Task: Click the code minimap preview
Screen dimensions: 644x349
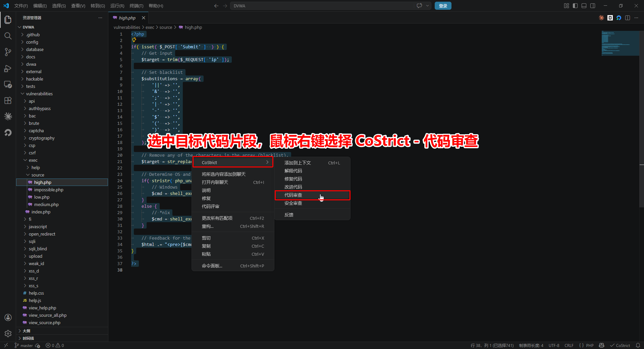Action: 620,43
